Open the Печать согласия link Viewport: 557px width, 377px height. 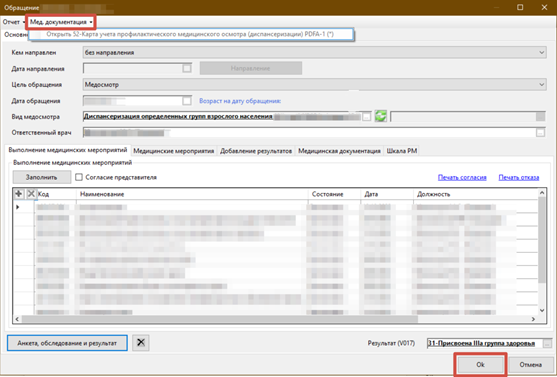coord(462,177)
